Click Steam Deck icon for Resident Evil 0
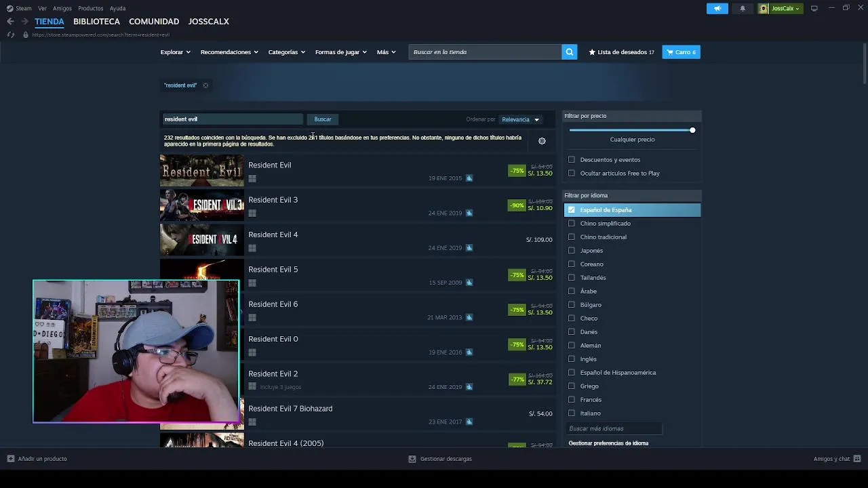Image resolution: width=868 pixels, height=488 pixels. click(x=469, y=352)
